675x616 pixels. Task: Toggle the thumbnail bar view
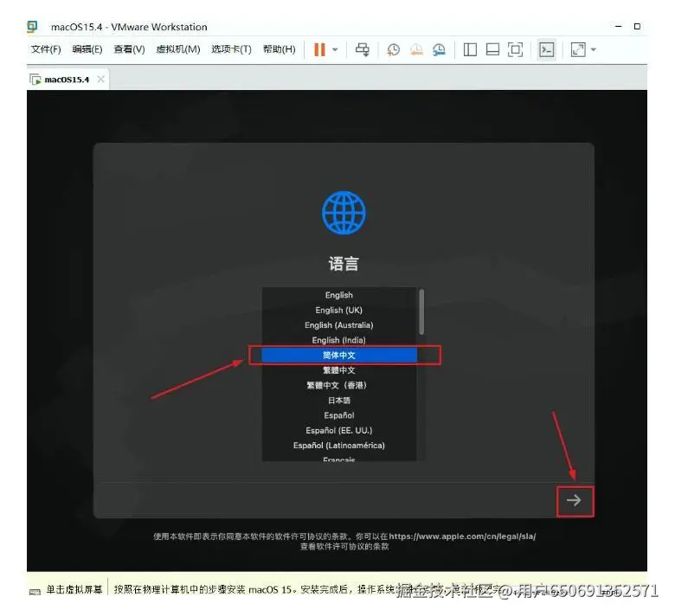(x=492, y=50)
